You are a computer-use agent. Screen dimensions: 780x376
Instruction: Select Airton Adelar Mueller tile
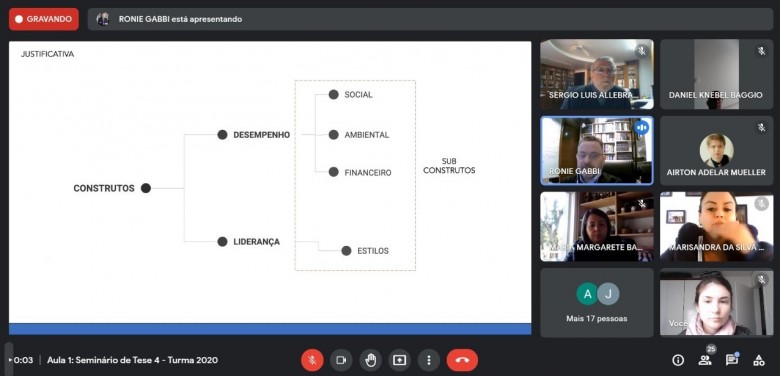pyautogui.click(x=716, y=151)
